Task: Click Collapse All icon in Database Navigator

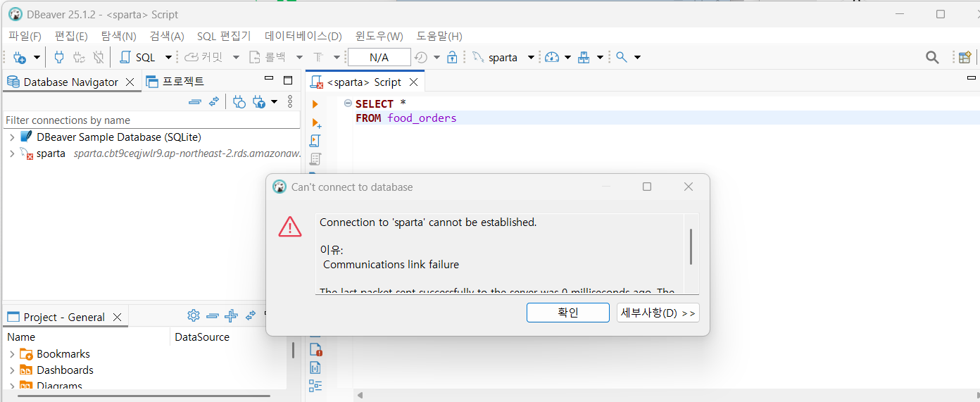Action: click(195, 102)
